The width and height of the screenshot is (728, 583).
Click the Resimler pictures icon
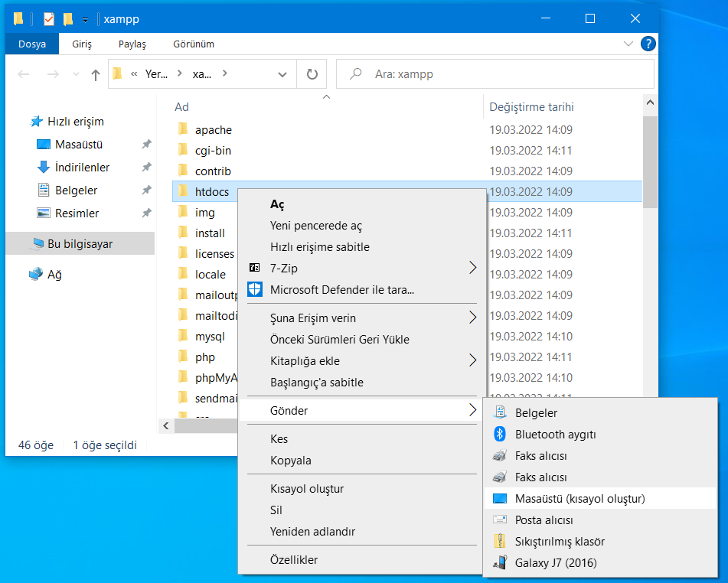point(43,213)
